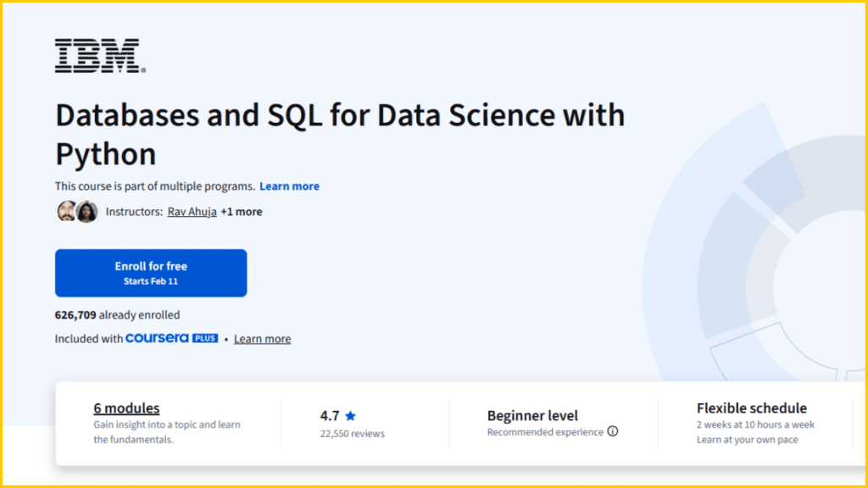This screenshot has height=488, width=868.
Task: Open the Beginner level experience info icon
Action: click(x=611, y=432)
